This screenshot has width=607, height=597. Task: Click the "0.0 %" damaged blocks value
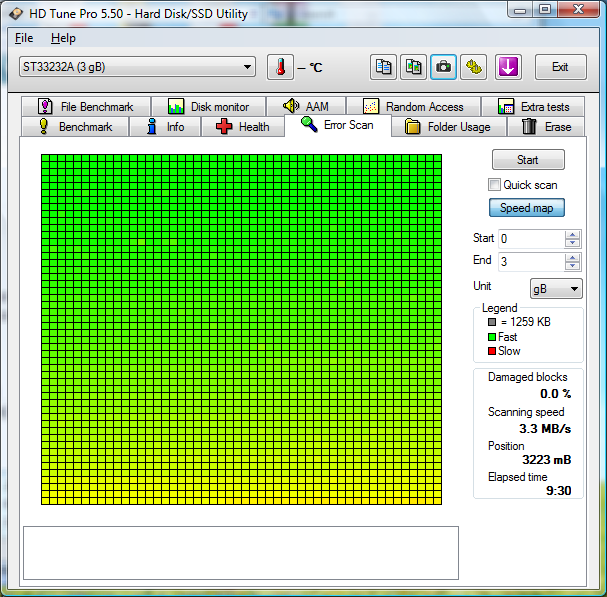point(556,394)
